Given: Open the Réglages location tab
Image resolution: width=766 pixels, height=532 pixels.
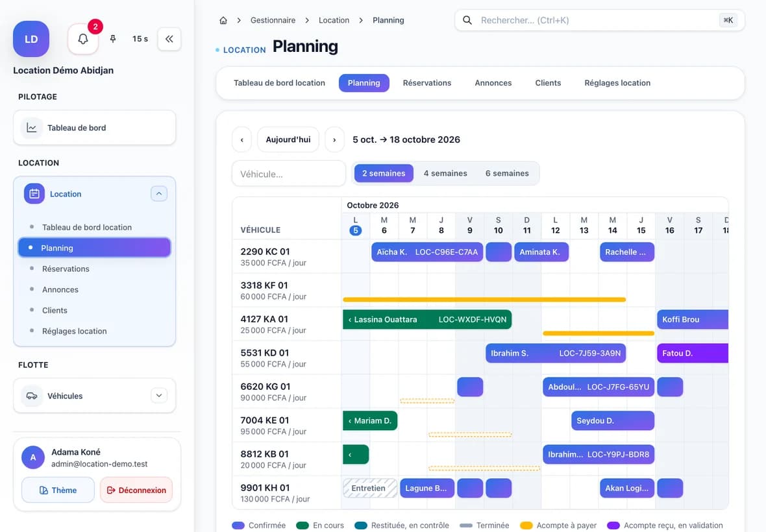Looking at the screenshot, I should click(617, 83).
